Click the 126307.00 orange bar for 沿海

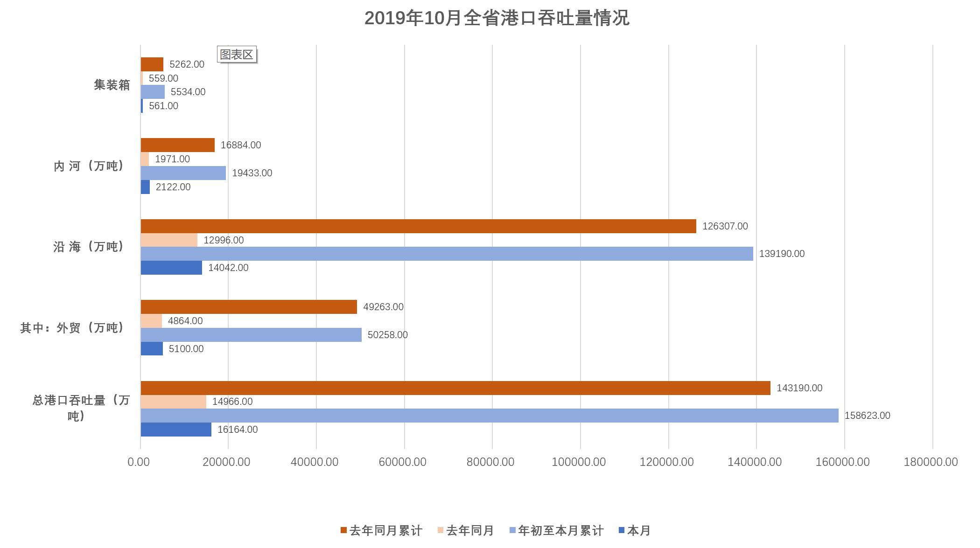pos(418,226)
